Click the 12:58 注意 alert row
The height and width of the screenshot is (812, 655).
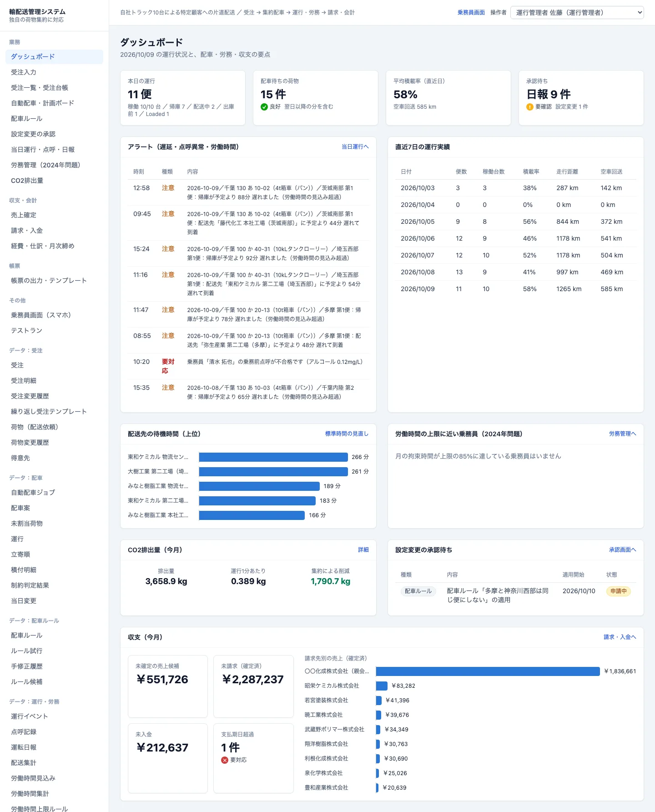coord(248,192)
